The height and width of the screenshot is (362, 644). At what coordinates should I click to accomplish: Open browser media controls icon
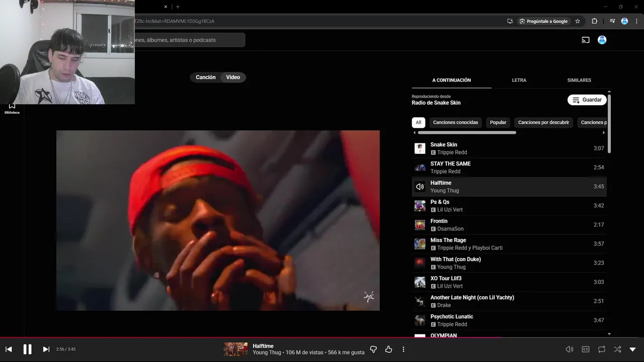pyautogui.click(x=612, y=21)
